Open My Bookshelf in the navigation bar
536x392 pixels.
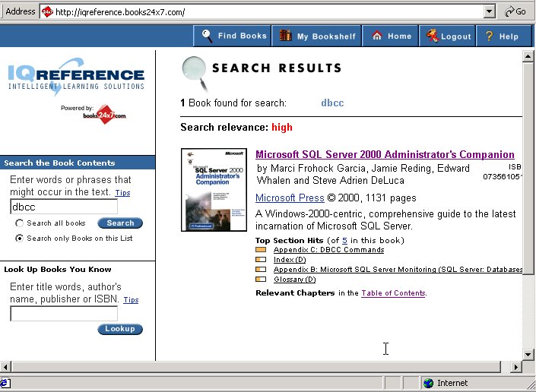(316, 36)
